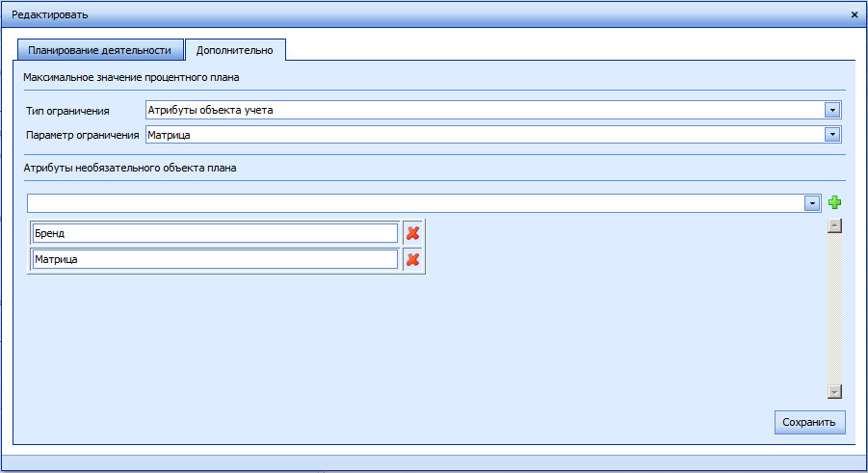Click the Тип ограничения label
The image size is (868, 473).
(x=67, y=111)
